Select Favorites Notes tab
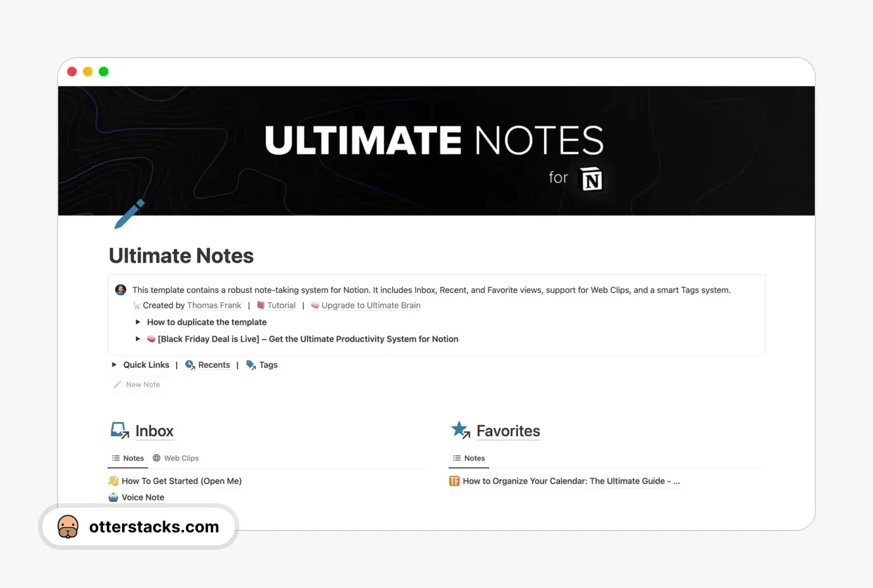This screenshot has width=873, height=588. tap(469, 458)
